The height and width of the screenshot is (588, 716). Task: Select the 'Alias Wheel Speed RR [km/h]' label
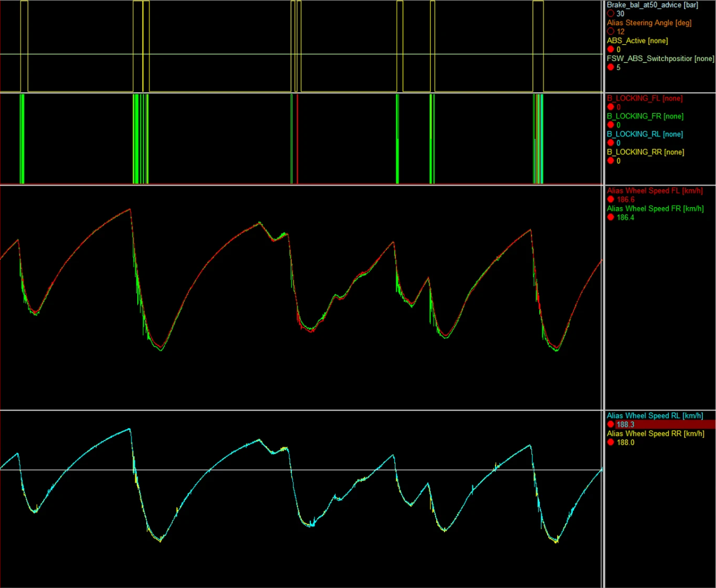655,433
